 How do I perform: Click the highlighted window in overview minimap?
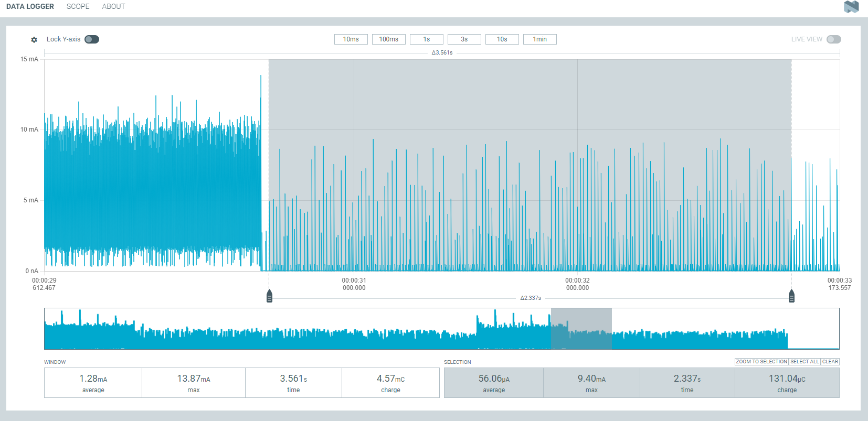(581, 329)
